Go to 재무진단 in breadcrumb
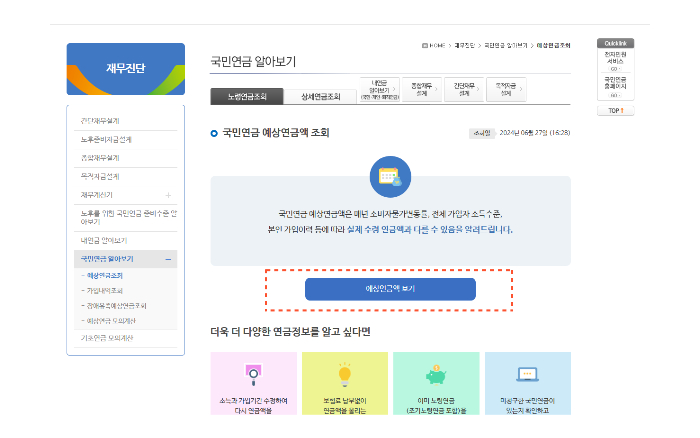Viewport: 700px width, 438px height. click(x=464, y=46)
